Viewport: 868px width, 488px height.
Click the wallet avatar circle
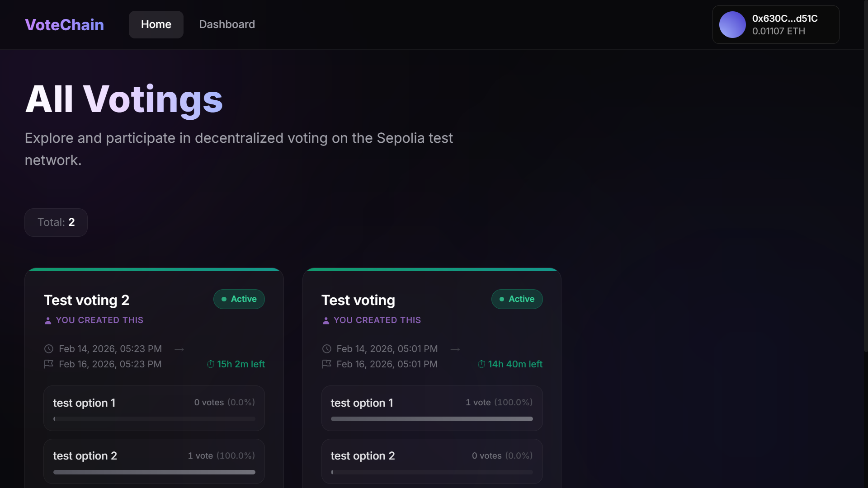coord(732,24)
